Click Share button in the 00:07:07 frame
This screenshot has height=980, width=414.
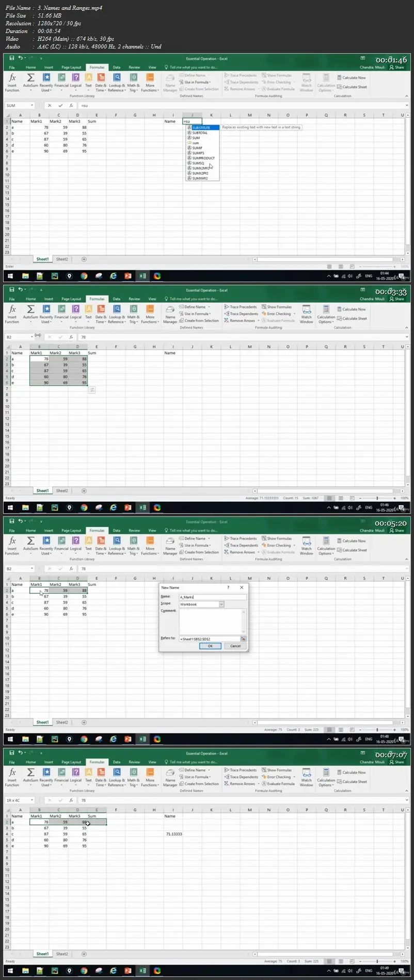coord(397,762)
